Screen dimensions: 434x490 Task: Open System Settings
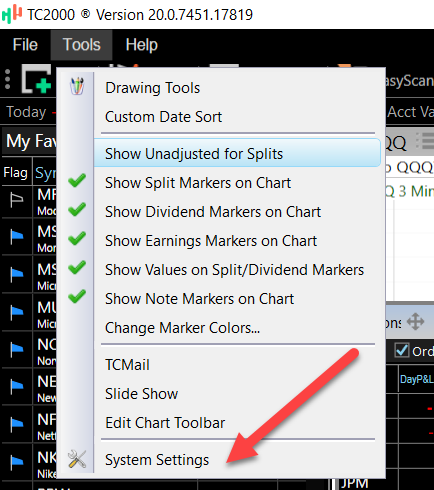pos(157,460)
